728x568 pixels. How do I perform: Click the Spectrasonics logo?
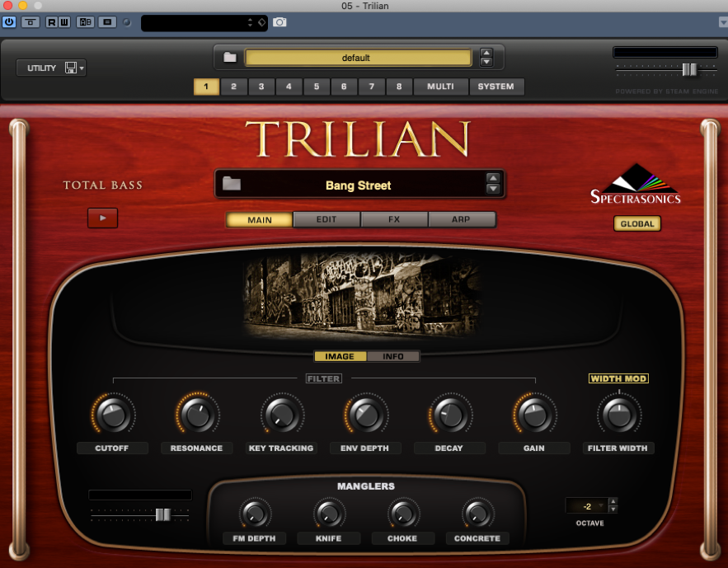pyautogui.click(x=636, y=185)
